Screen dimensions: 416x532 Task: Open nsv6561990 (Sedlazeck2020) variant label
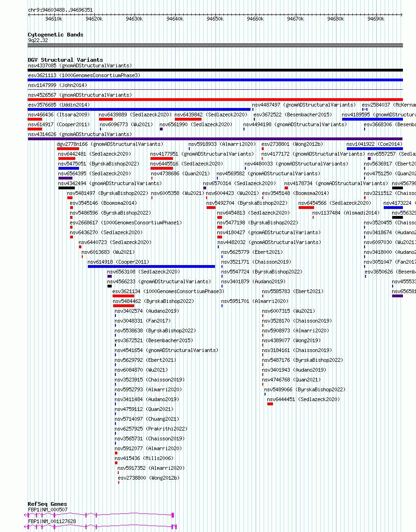(x=196, y=124)
